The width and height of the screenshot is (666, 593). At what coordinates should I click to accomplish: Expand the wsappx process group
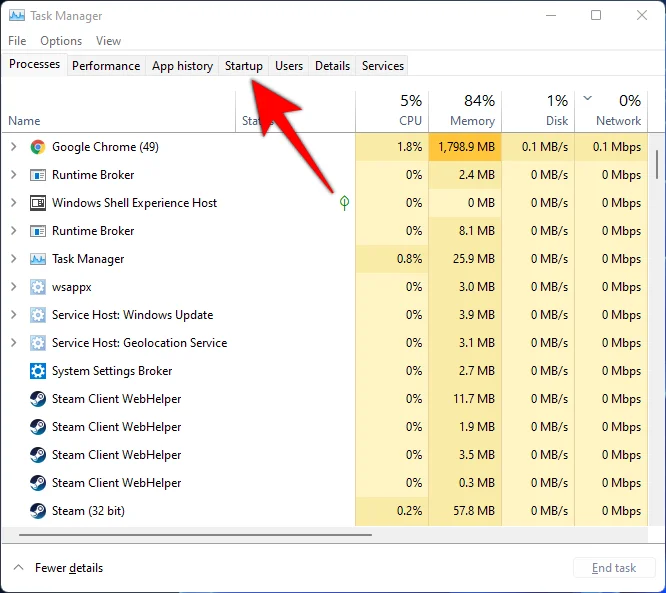(x=14, y=287)
